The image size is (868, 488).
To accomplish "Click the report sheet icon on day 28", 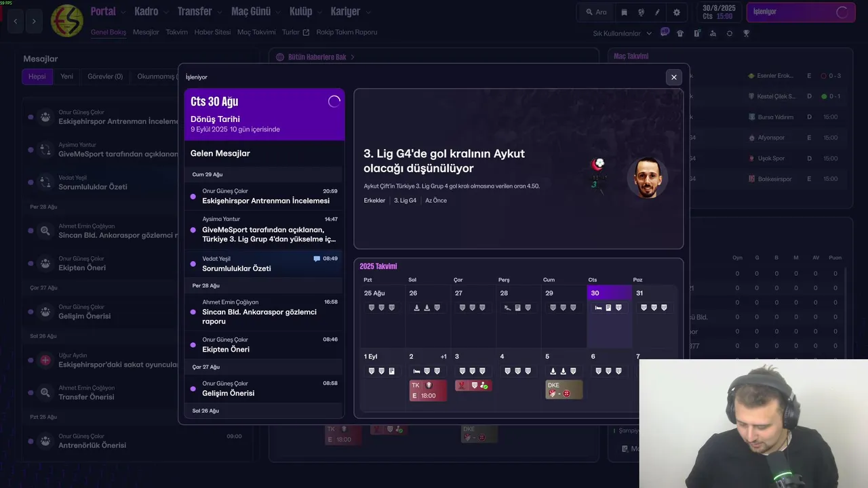I will [517, 308].
